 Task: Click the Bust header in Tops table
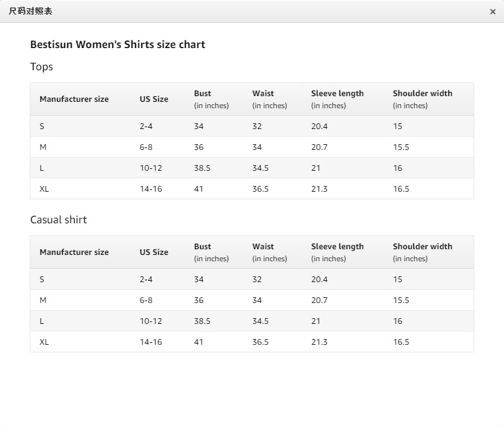point(203,93)
